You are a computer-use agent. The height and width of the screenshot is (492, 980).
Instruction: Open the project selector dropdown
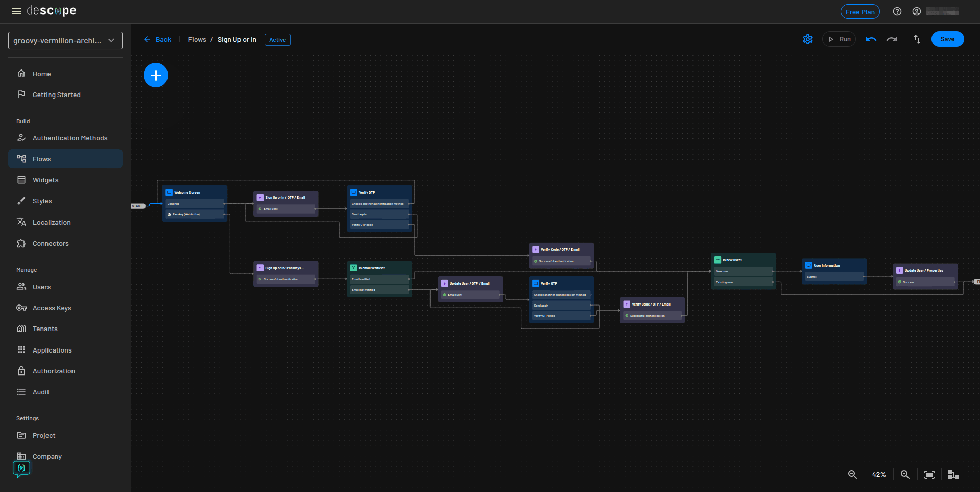tap(65, 40)
